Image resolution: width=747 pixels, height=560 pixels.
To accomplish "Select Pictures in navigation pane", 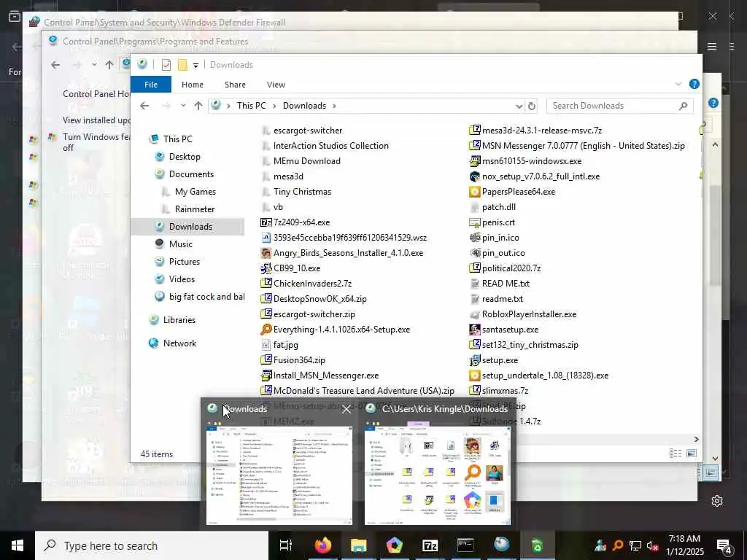I will pos(184,262).
